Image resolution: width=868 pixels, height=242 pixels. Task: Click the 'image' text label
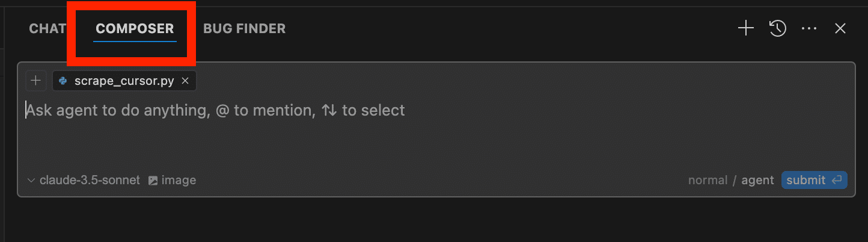coord(179,180)
